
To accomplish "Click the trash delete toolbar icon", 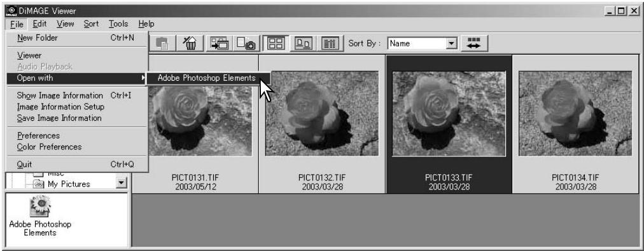I will 190,43.
